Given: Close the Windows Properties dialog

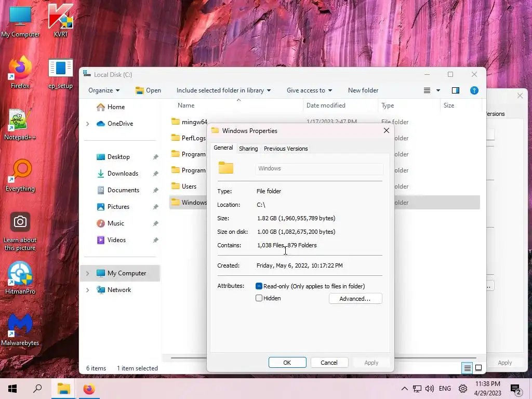Looking at the screenshot, I should click(386, 130).
